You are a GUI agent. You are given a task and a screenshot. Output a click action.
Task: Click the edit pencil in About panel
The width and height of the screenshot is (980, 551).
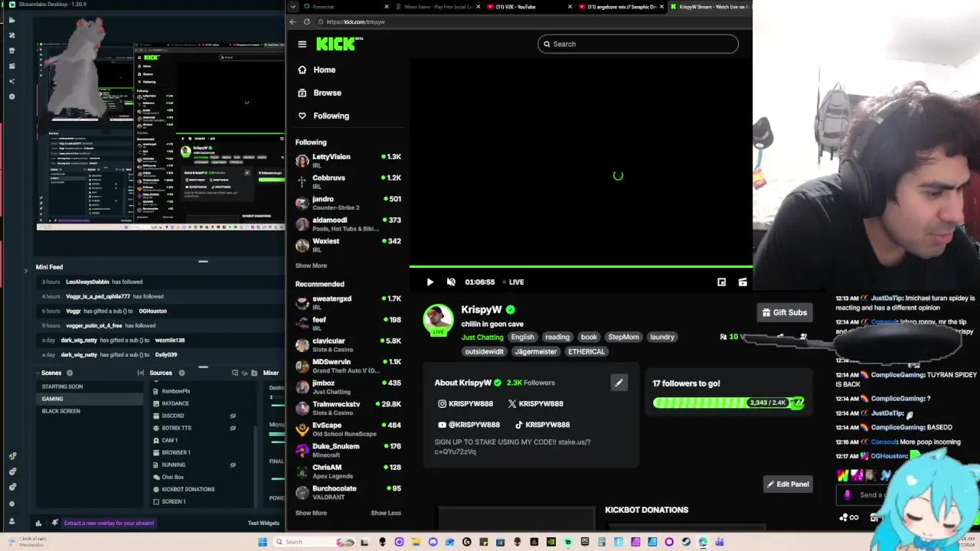pyautogui.click(x=619, y=383)
